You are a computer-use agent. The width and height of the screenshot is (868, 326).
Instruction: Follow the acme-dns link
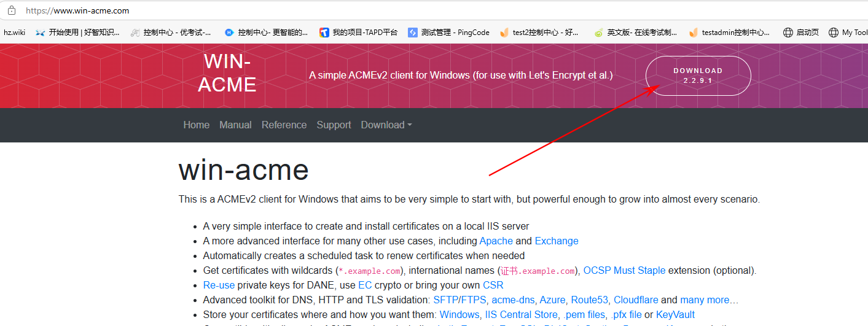point(513,300)
